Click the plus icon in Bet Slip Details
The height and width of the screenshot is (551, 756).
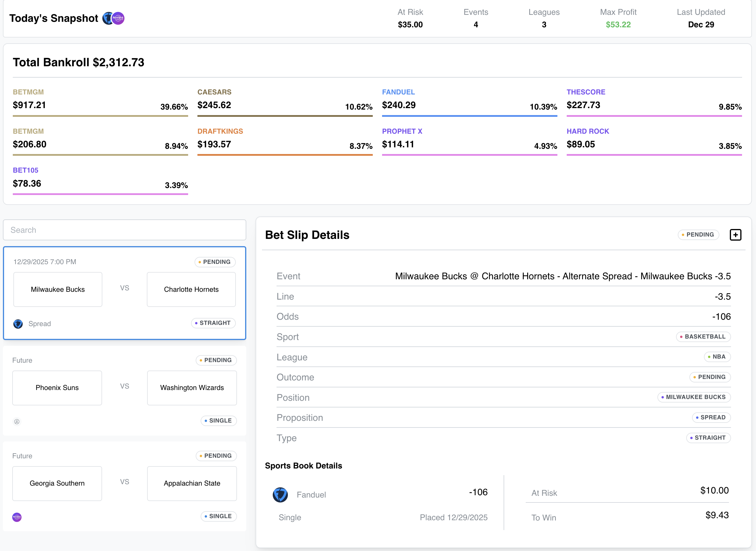[x=735, y=235]
